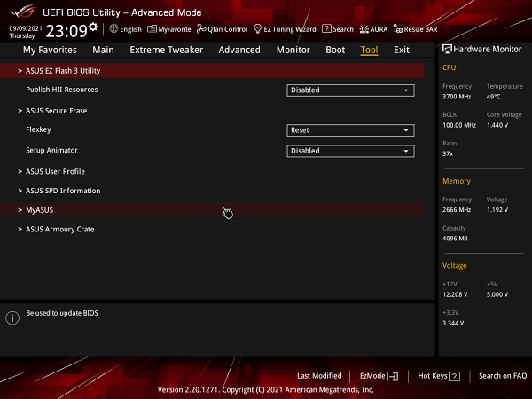Open Qfan Control fan icon

point(201,29)
